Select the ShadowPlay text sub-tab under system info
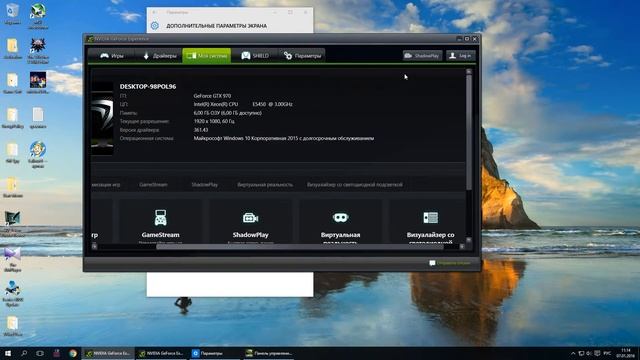The height and width of the screenshot is (360, 640). click(204, 184)
